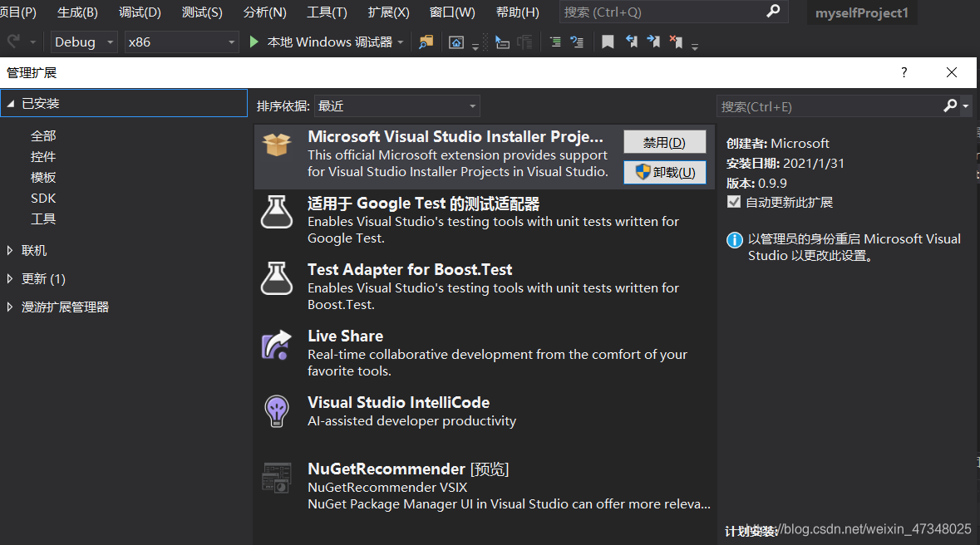The width and height of the screenshot is (980, 545).
Task: Click the 卸载(U) button
Action: pos(664,173)
